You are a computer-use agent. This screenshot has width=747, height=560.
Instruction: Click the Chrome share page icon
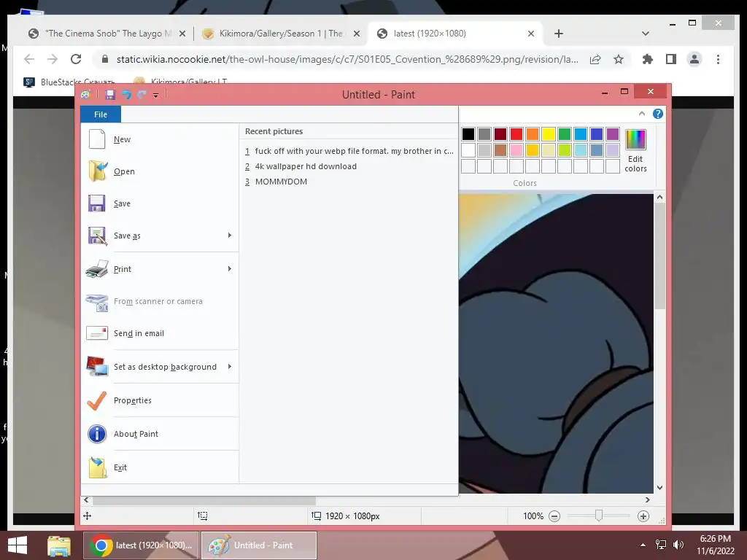point(595,60)
